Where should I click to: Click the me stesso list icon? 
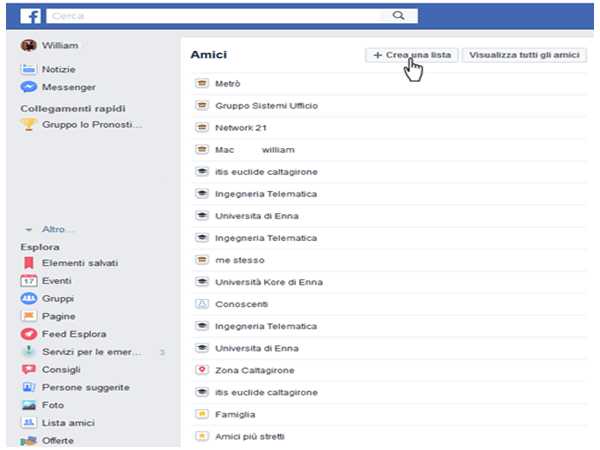tap(202, 260)
